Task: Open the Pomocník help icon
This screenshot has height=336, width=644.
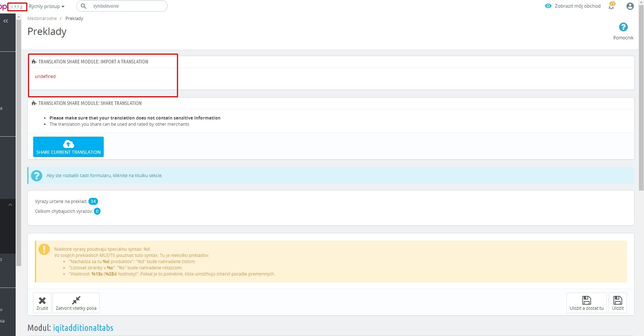Action: 623,27
